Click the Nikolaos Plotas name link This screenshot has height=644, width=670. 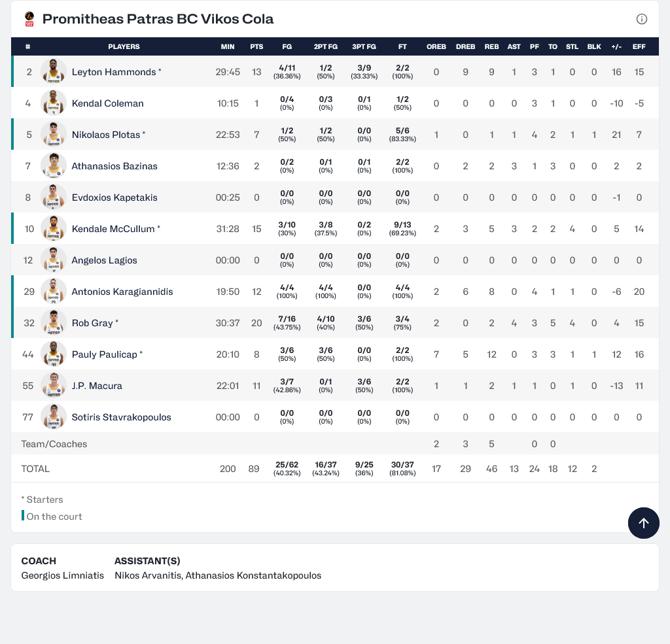click(105, 135)
